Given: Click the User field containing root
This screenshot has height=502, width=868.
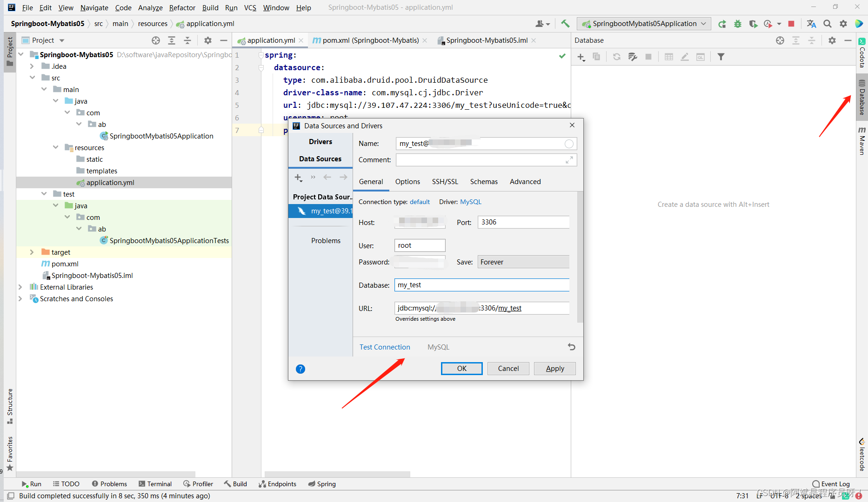Looking at the screenshot, I should pyautogui.click(x=420, y=245).
